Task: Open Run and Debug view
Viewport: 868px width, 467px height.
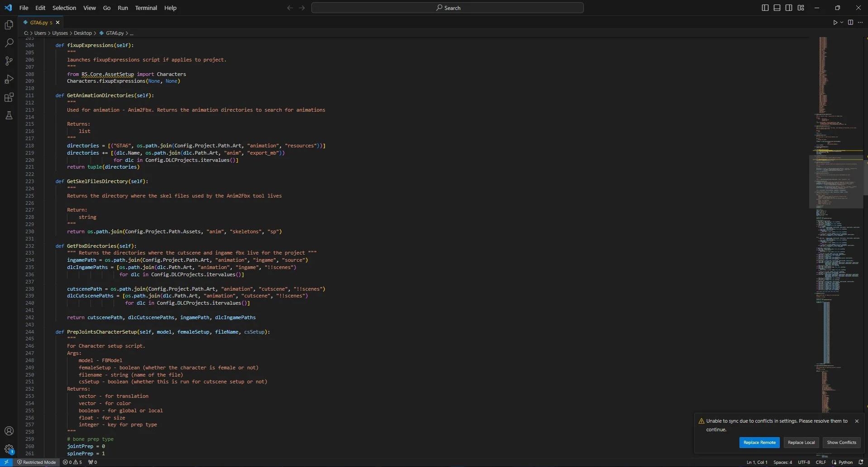Action: coord(9,79)
